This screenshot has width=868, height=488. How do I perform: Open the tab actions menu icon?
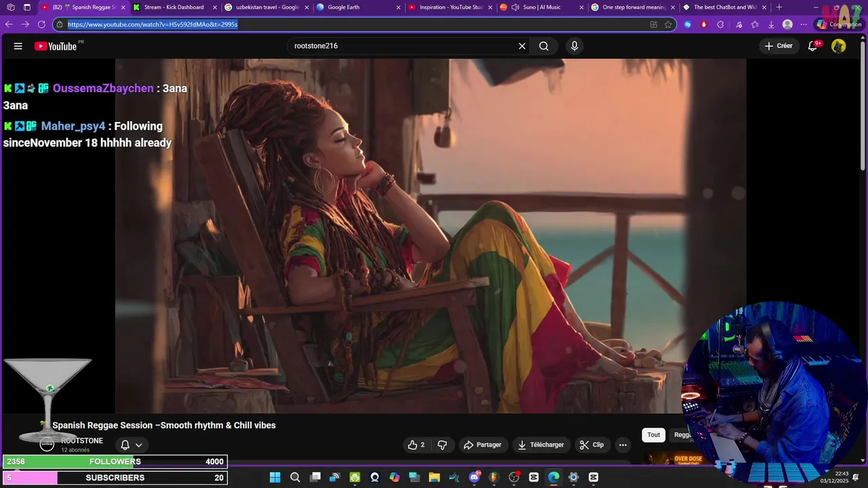[x=27, y=7]
